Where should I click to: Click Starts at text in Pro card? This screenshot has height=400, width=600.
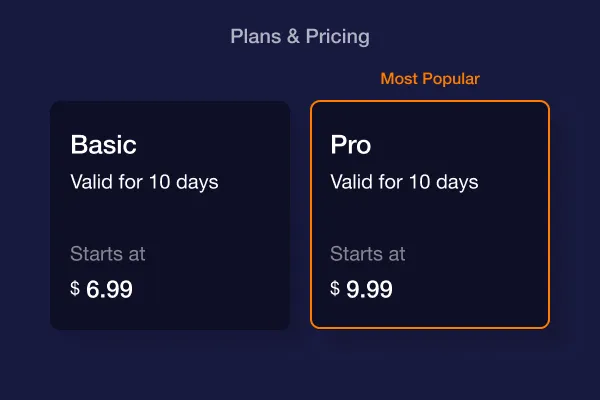368,254
